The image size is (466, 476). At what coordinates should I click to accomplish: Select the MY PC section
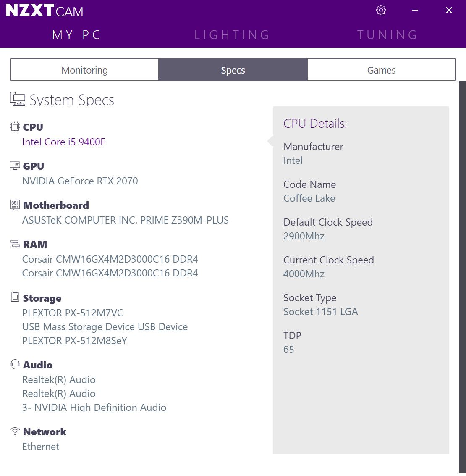pos(77,35)
